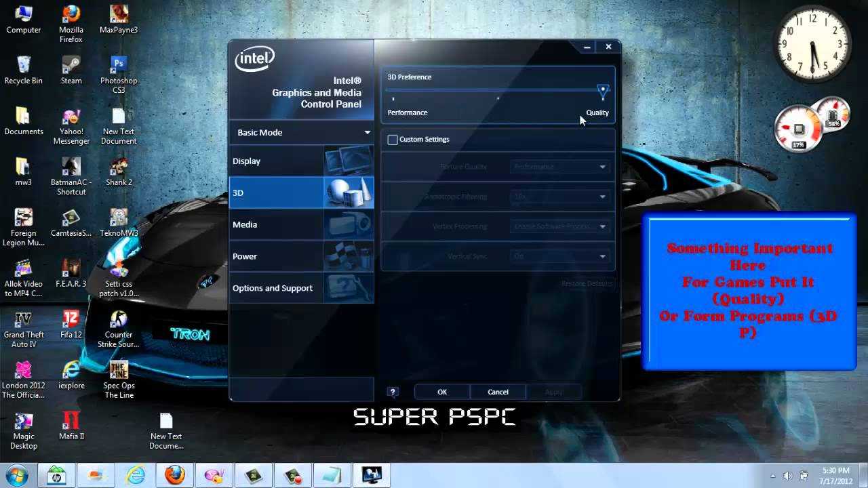Click the Cancel button
868x488 pixels.
[498, 392]
